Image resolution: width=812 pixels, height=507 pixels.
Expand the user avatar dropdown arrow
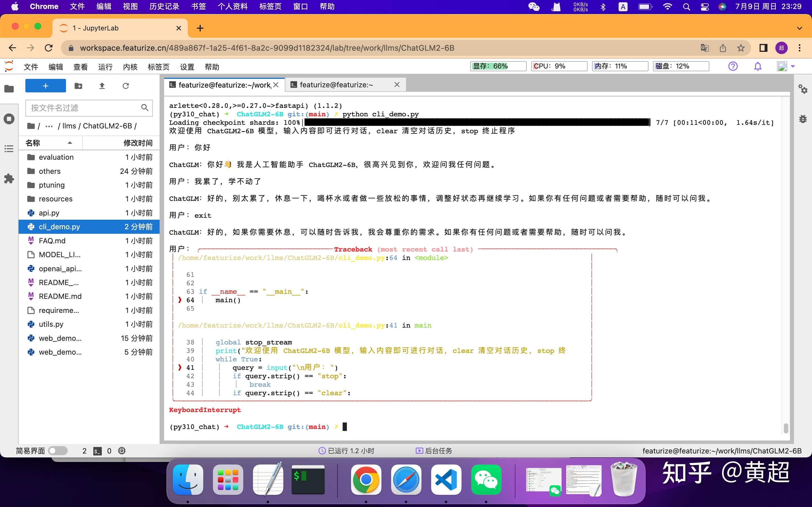click(x=793, y=66)
